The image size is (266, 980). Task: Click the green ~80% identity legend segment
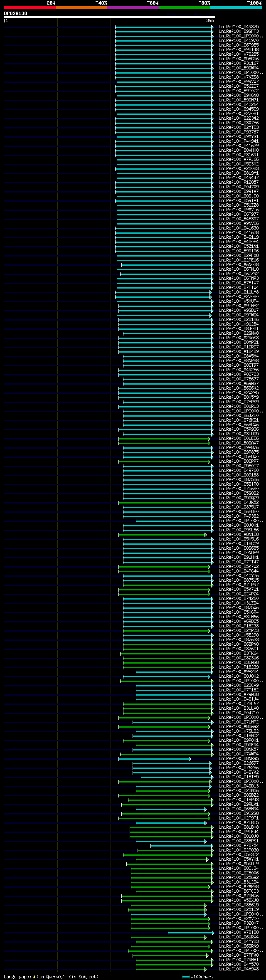(x=185, y=7)
